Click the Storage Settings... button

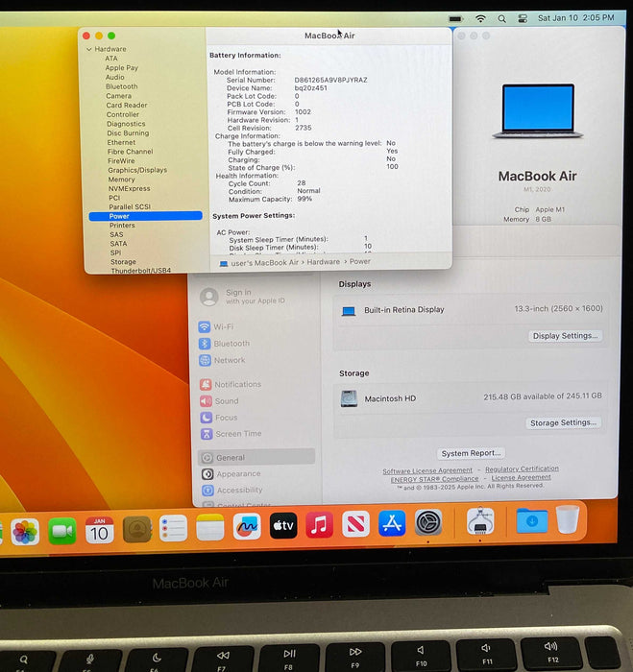point(563,423)
